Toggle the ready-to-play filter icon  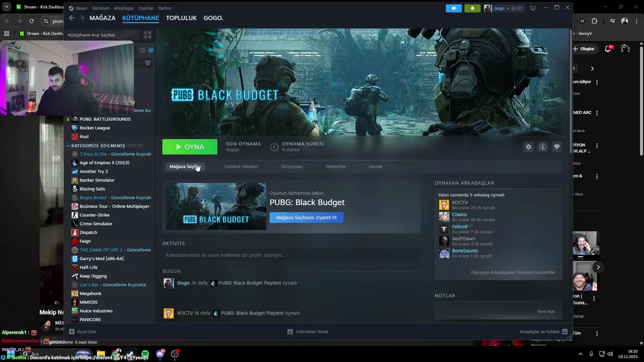(x=151, y=50)
